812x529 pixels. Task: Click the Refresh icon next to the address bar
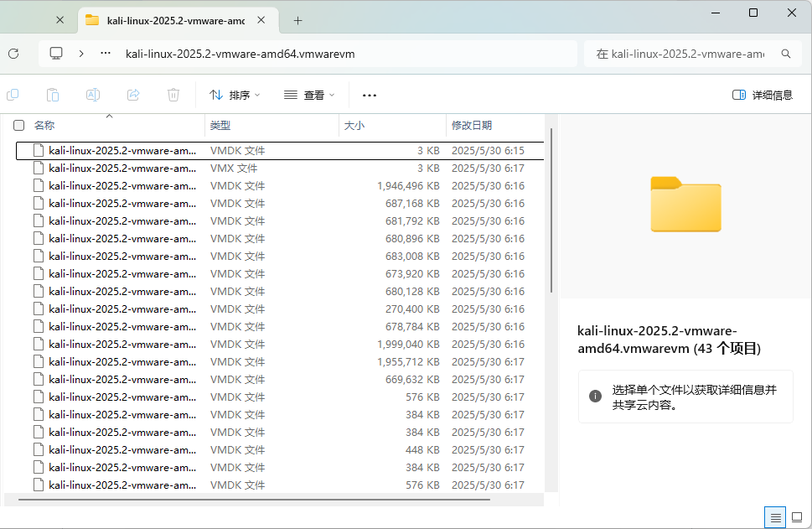(14, 53)
